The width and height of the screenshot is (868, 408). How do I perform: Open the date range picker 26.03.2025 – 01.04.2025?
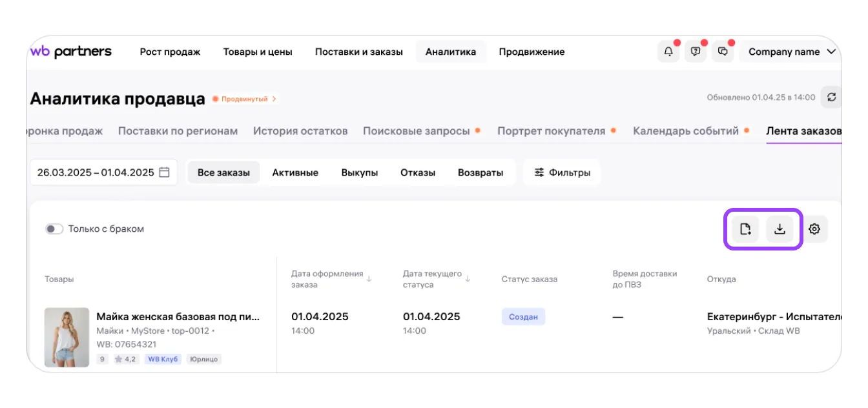tap(103, 172)
